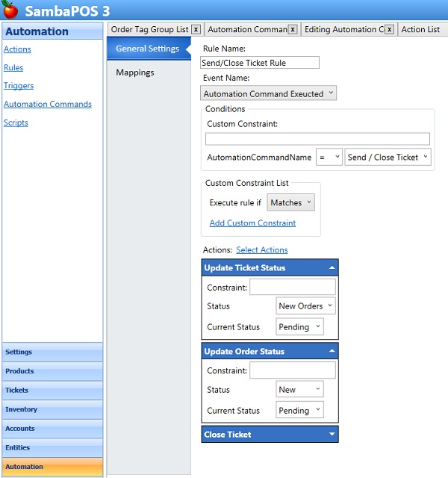Select the Mappings section tab

135,72
